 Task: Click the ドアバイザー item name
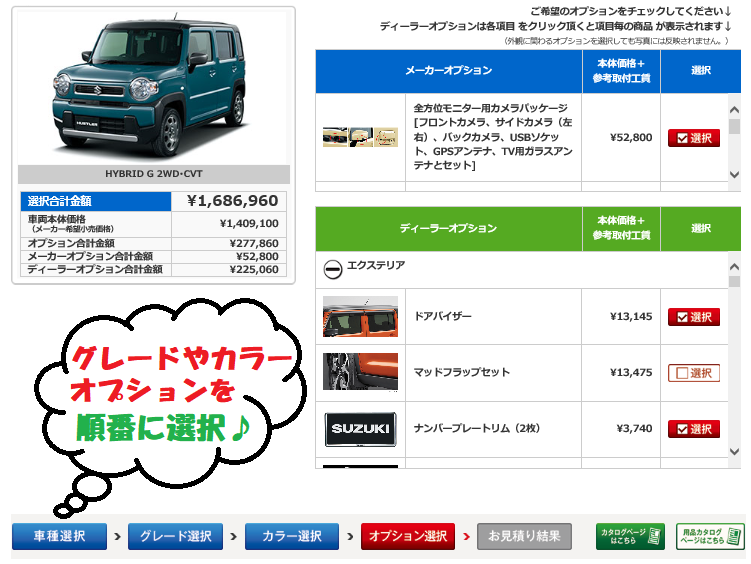(x=443, y=316)
